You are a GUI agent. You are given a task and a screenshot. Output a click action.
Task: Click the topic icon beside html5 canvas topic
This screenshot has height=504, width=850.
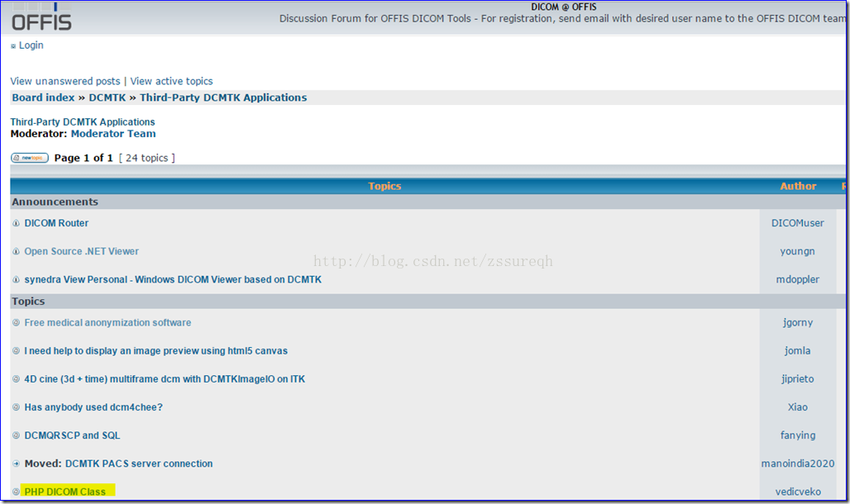(17, 350)
